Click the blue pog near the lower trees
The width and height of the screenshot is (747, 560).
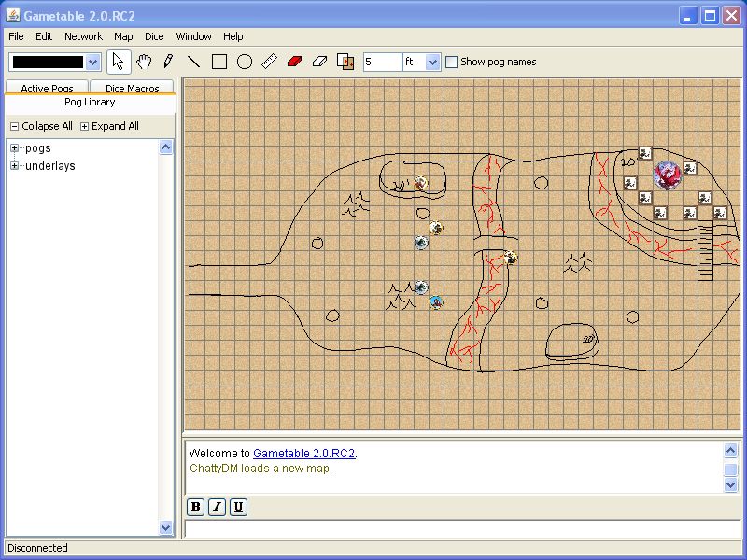pos(436,302)
